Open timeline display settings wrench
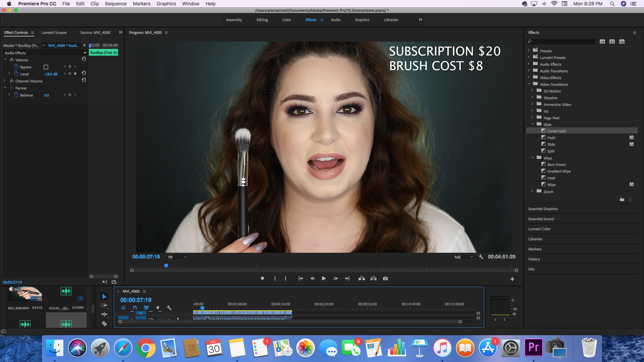This screenshot has width=644, height=362. [x=169, y=308]
